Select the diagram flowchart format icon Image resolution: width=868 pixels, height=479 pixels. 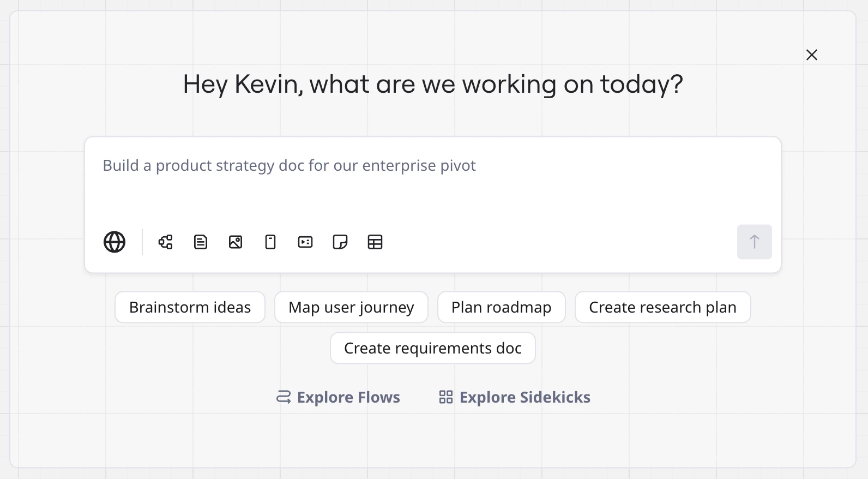[x=166, y=242]
